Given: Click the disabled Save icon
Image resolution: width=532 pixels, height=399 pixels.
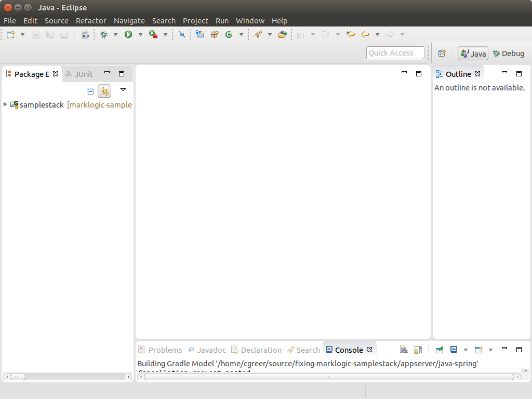Looking at the screenshot, I should 36,34.
